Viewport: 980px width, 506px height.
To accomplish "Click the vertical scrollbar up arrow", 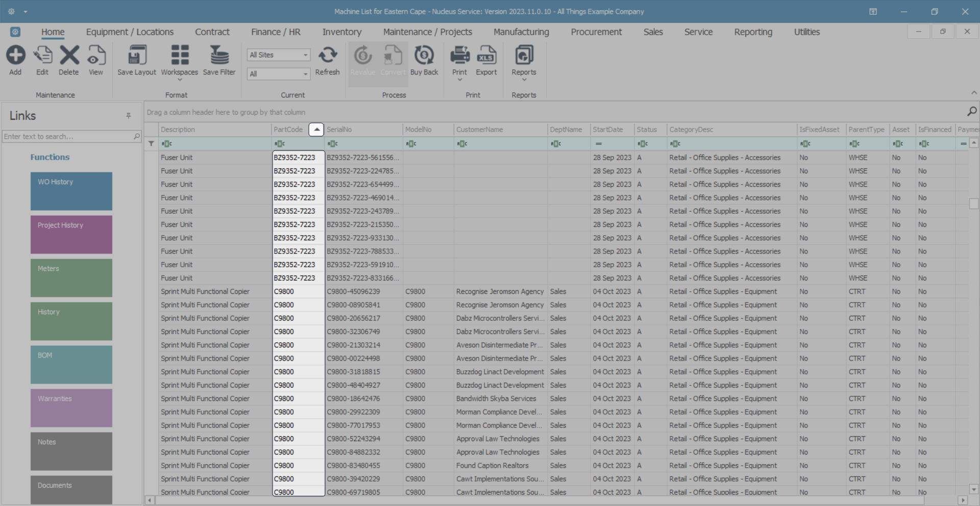I will coord(974,143).
